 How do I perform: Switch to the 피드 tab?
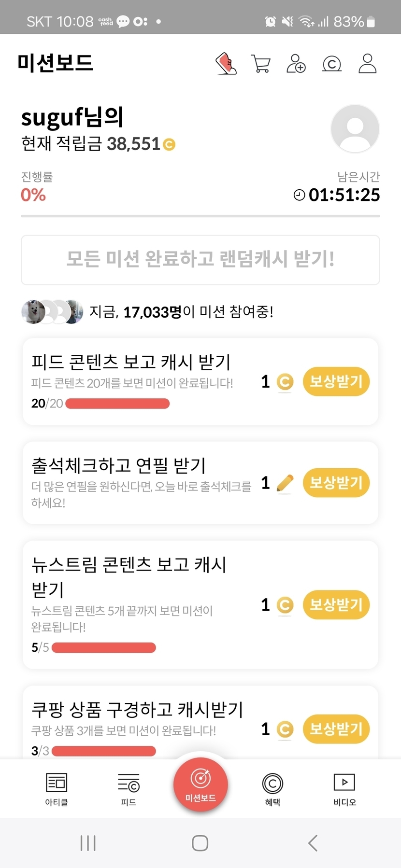[129, 789]
